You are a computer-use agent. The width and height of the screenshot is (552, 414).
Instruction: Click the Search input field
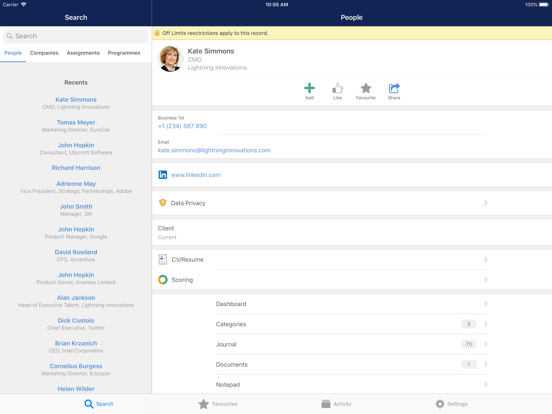pos(76,36)
